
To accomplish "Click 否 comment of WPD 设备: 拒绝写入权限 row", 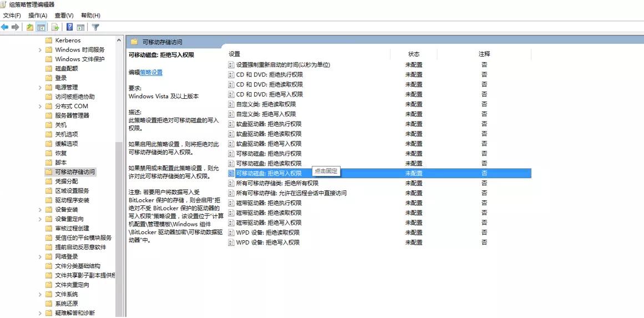I will tap(484, 243).
